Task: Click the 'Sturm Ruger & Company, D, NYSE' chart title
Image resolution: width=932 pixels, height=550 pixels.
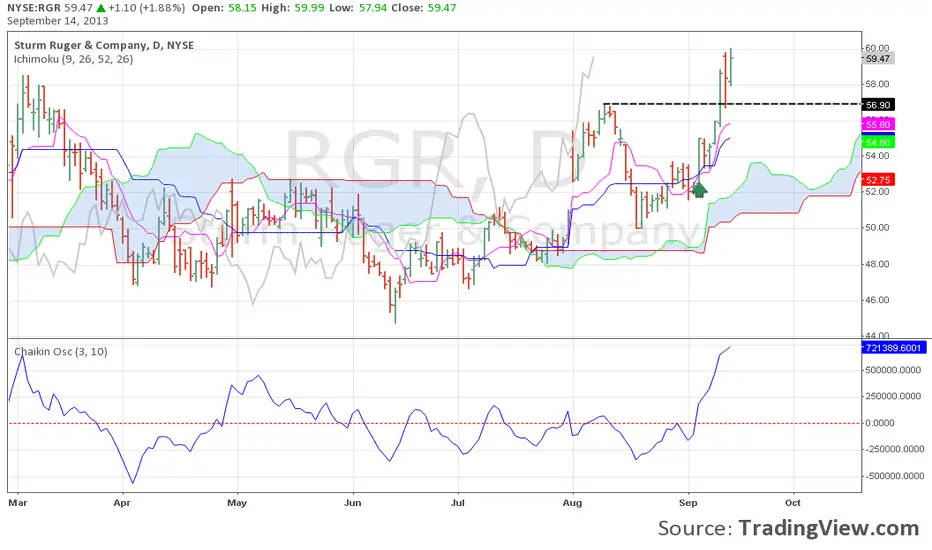Action: pos(104,45)
